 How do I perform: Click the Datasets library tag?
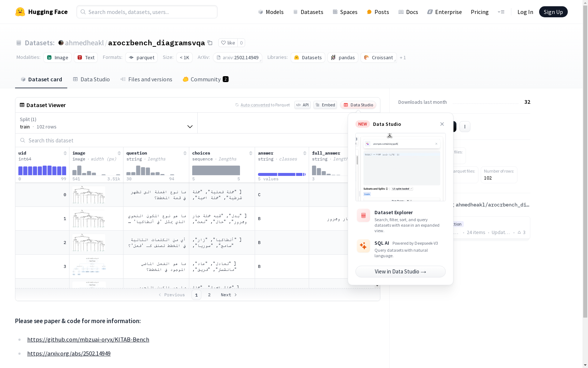coord(308,57)
